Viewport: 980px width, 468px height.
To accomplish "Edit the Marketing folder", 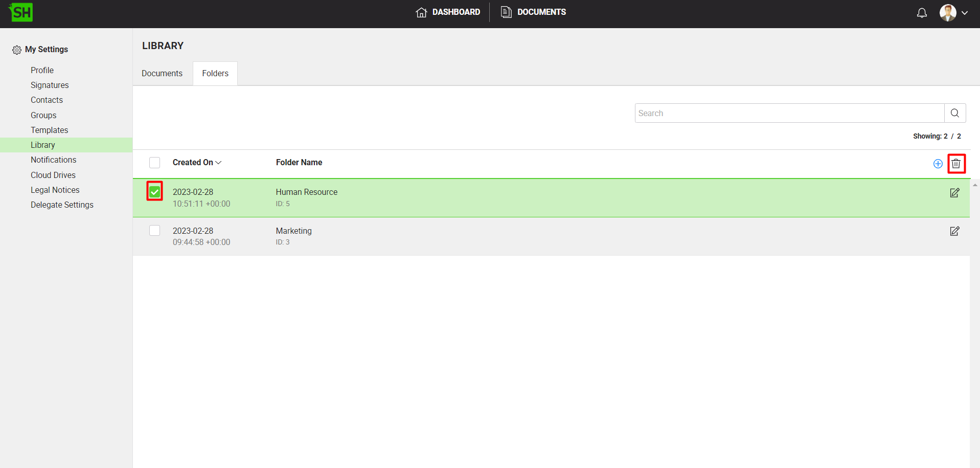I will [954, 231].
